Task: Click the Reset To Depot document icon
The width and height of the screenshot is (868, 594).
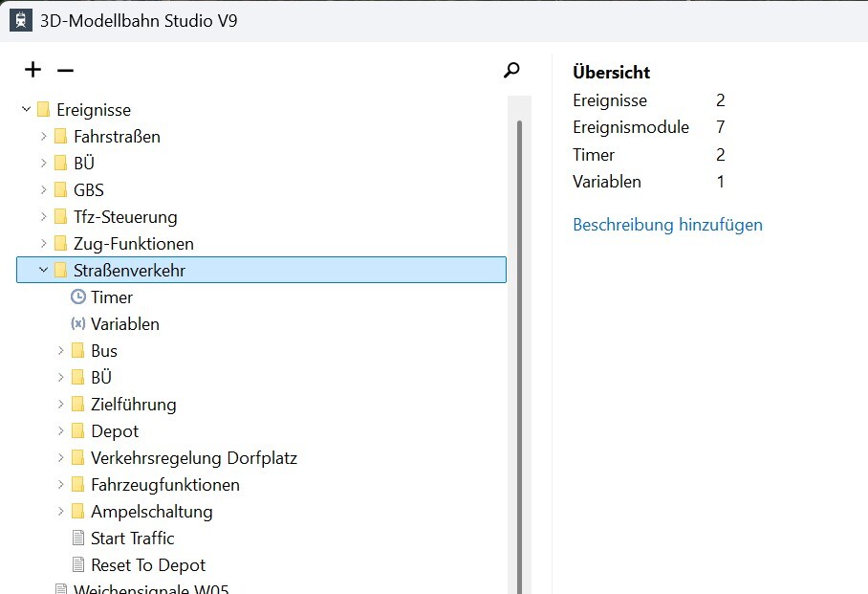Action: coord(78,565)
